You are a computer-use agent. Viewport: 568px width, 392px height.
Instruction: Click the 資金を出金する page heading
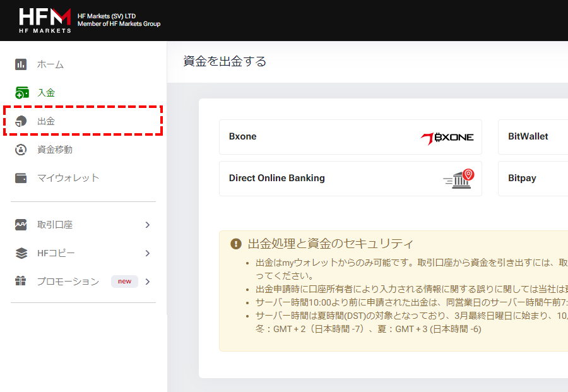point(225,61)
